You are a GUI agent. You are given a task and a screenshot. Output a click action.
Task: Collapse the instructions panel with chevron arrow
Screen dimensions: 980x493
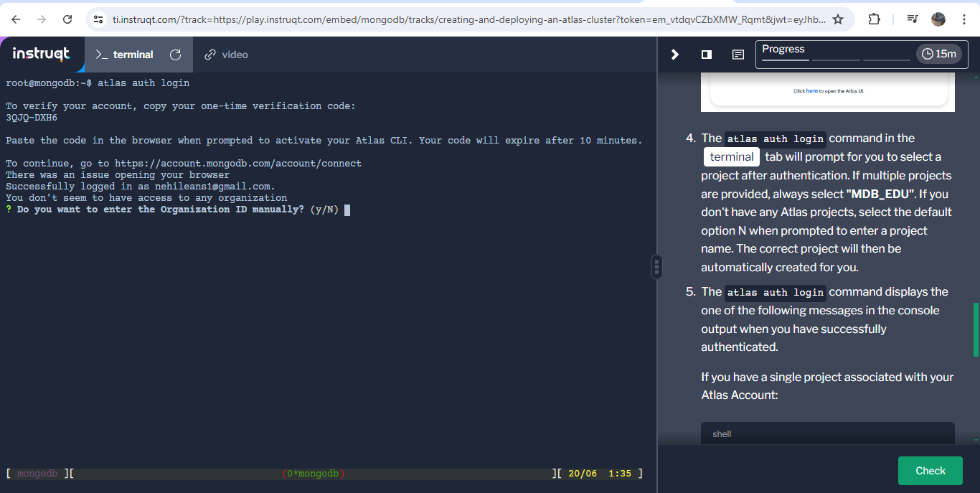coord(674,55)
